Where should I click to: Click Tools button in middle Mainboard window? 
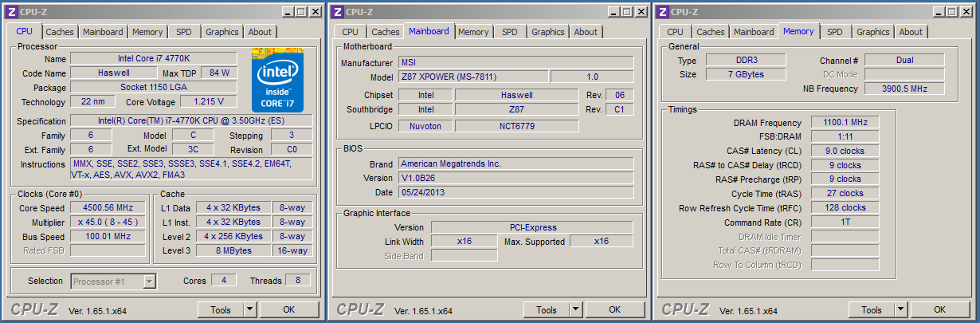click(547, 309)
